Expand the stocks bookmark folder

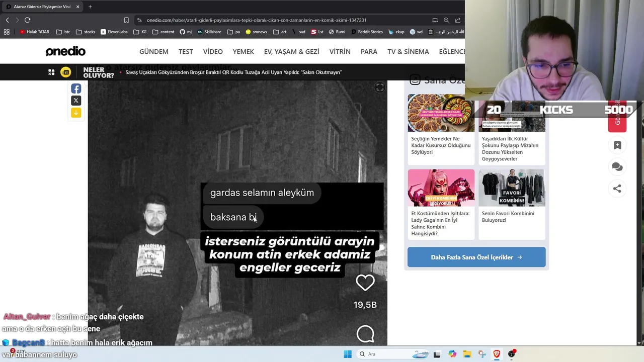[85, 32]
